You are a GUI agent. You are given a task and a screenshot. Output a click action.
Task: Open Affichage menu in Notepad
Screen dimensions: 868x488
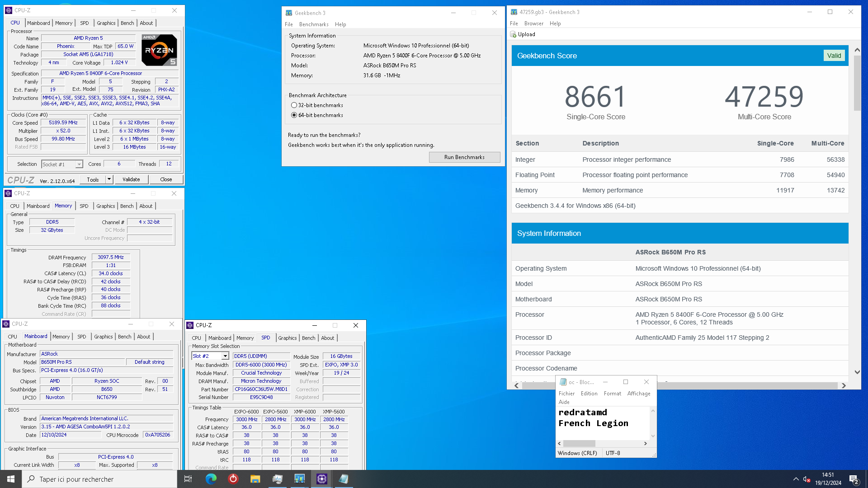point(639,394)
